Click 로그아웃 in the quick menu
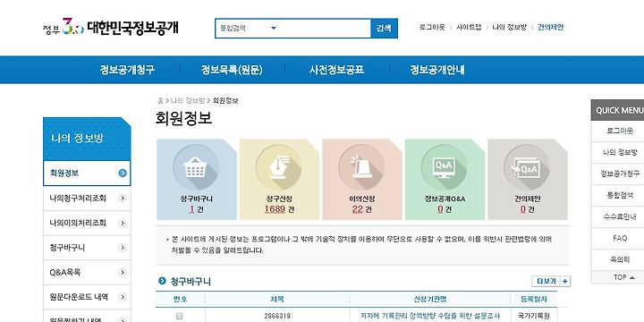644x322 pixels. [620, 131]
